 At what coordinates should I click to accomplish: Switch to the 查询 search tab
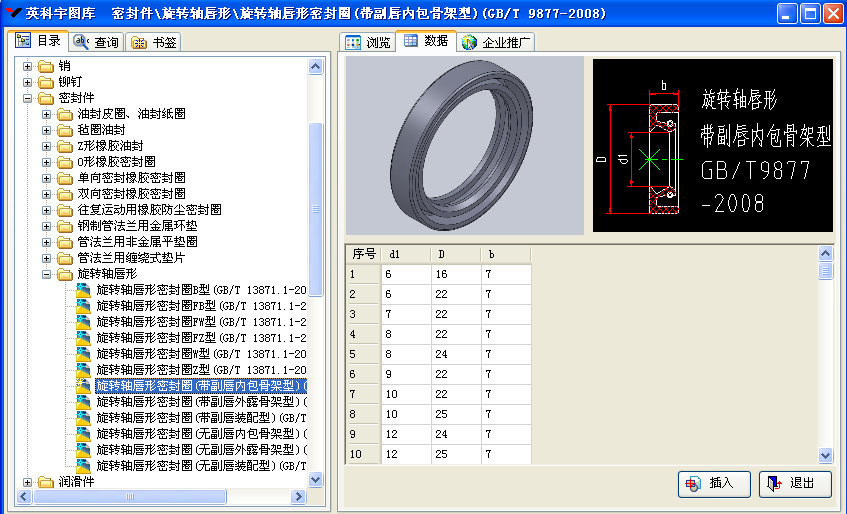[x=97, y=42]
